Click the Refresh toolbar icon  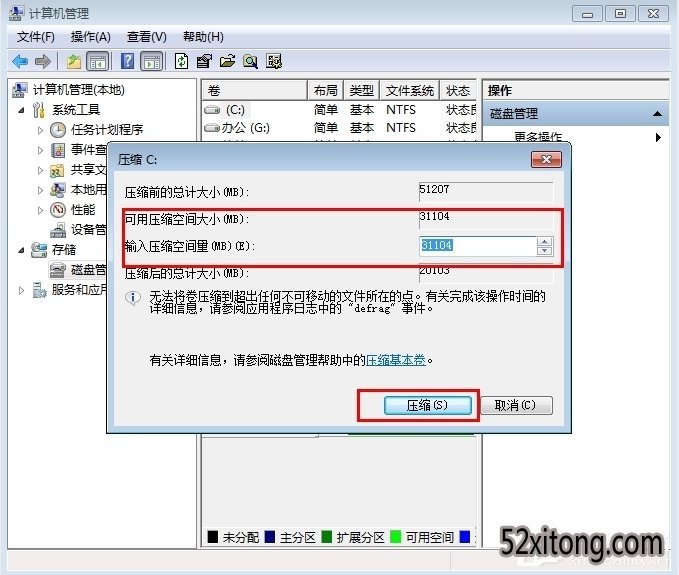pyautogui.click(x=181, y=61)
